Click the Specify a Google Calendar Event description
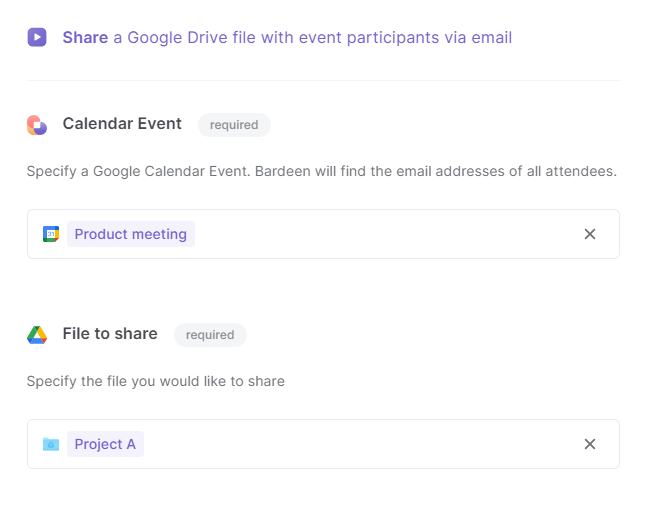The image size is (652, 531). tap(322, 171)
